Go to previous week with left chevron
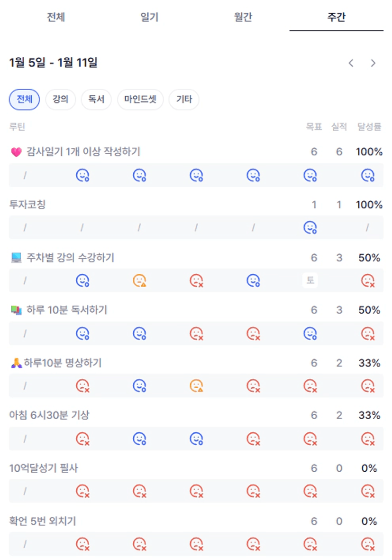The width and height of the screenshot is (392, 560). point(351,63)
